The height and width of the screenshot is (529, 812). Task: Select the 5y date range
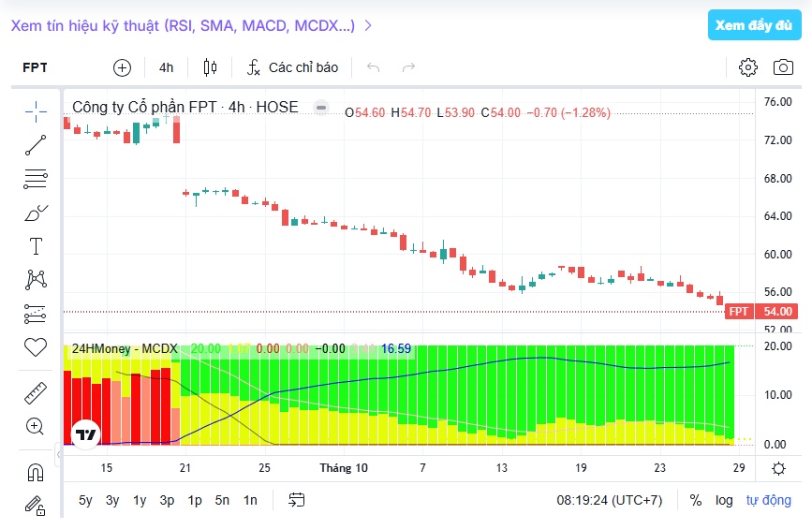[x=85, y=501]
